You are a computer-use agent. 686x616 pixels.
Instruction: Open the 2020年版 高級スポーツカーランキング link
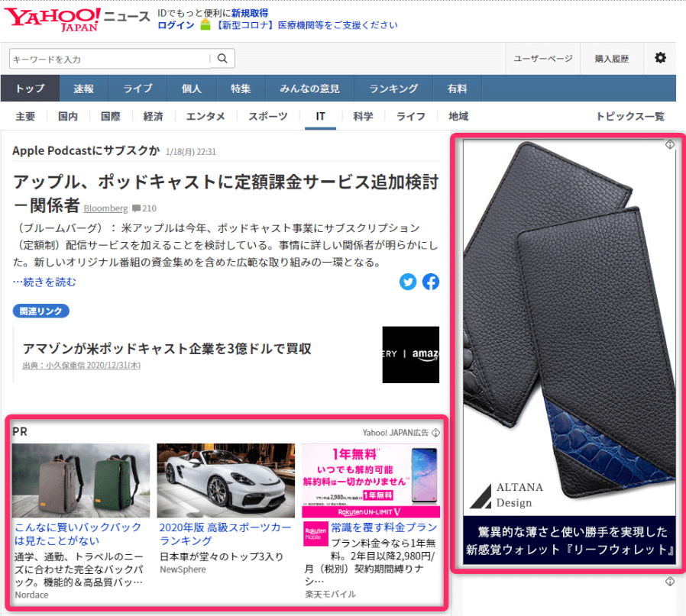225,534
